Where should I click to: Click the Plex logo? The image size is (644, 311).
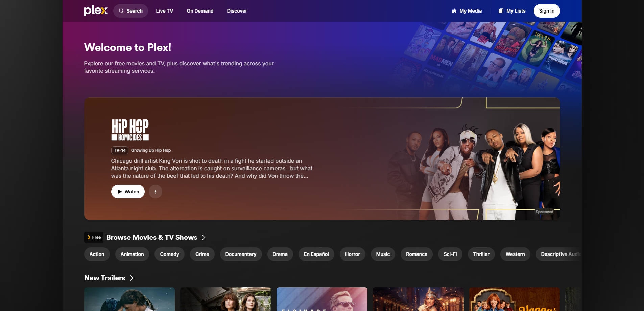click(96, 11)
